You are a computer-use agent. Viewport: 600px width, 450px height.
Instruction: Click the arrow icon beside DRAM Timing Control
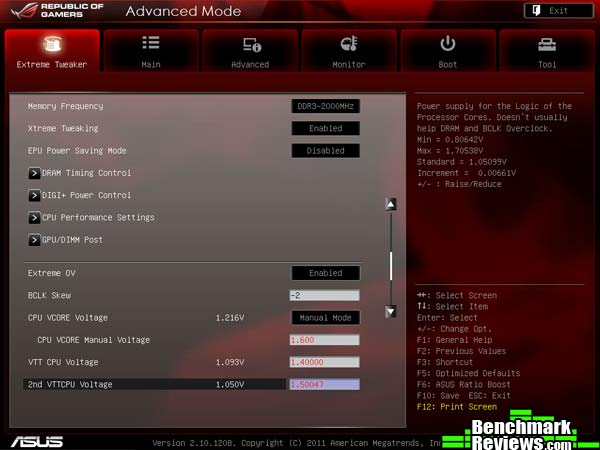(x=34, y=173)
